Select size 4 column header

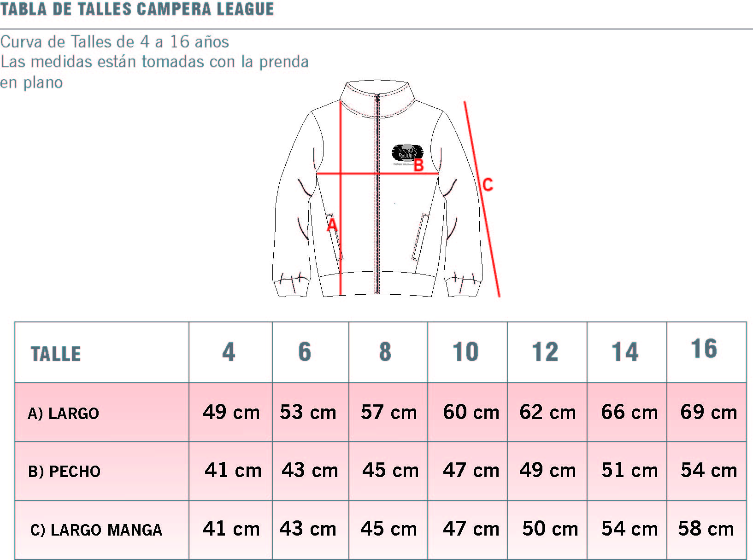(x=229, y=352)
